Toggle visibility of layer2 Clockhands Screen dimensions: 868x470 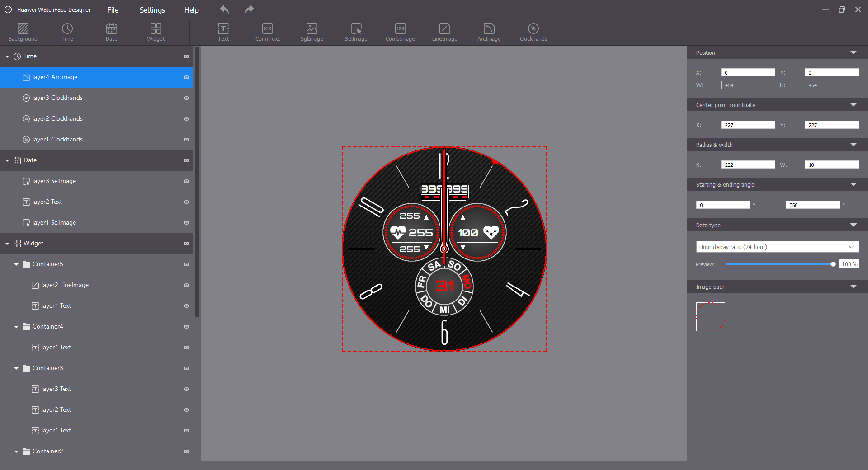pyautogui.click(x=186, y=119)
